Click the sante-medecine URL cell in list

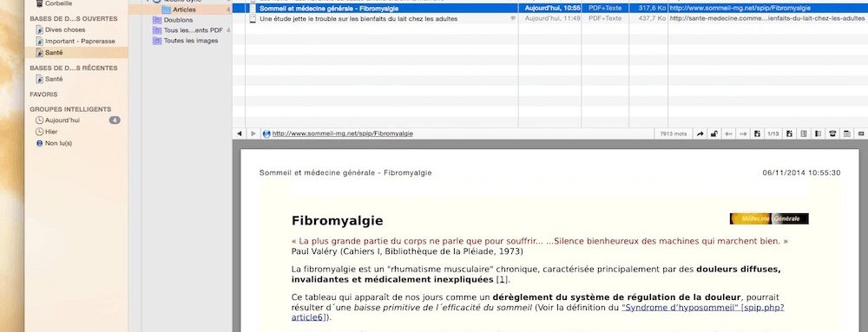(767, 18)
